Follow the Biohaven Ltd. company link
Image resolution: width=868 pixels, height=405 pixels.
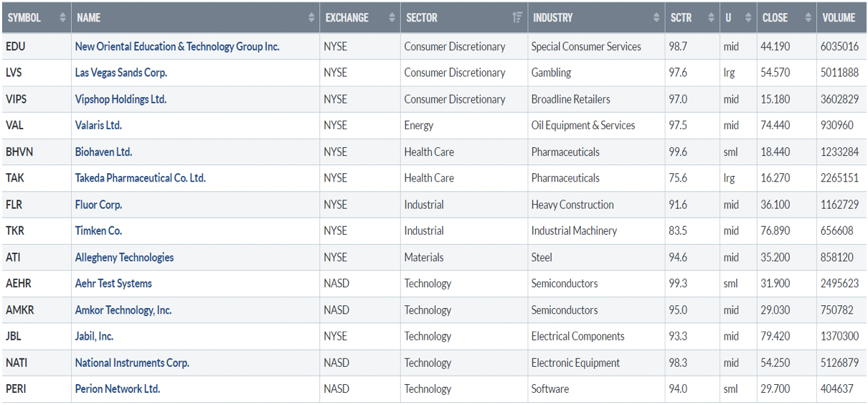pos(103,152)
